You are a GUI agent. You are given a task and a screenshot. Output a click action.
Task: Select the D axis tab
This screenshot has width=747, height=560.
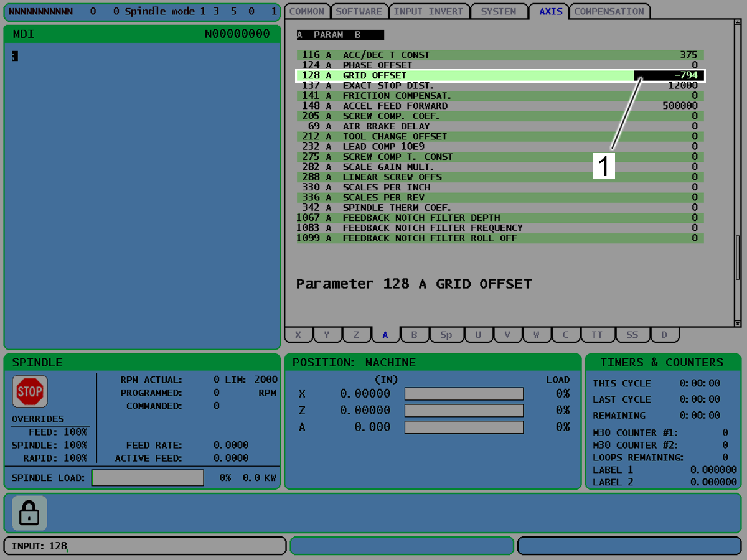pyautogui.click(x=664, y=335)
